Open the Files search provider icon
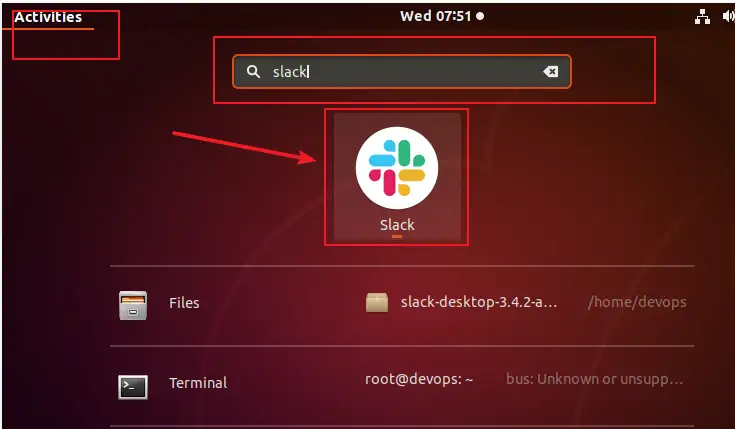The image size is (735, 429). click(x=133, y=305)
